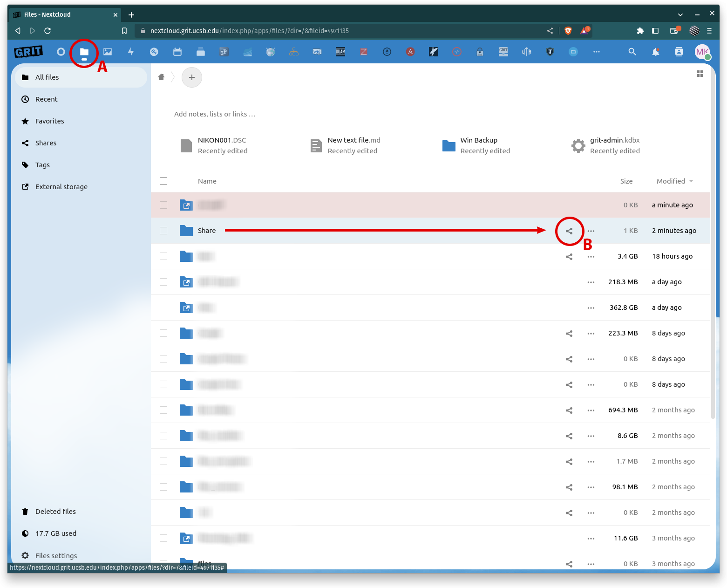Open Deleted files

click(81, 512)
